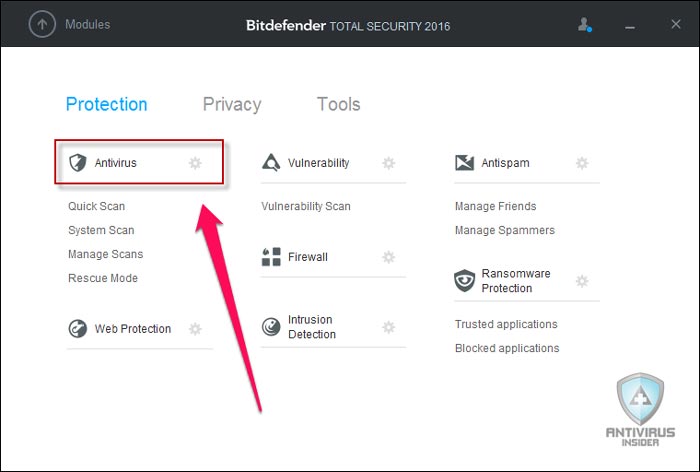Screen dimensions: 700x472
Task: Open Antispam settings gear
Action: [582, 163]
